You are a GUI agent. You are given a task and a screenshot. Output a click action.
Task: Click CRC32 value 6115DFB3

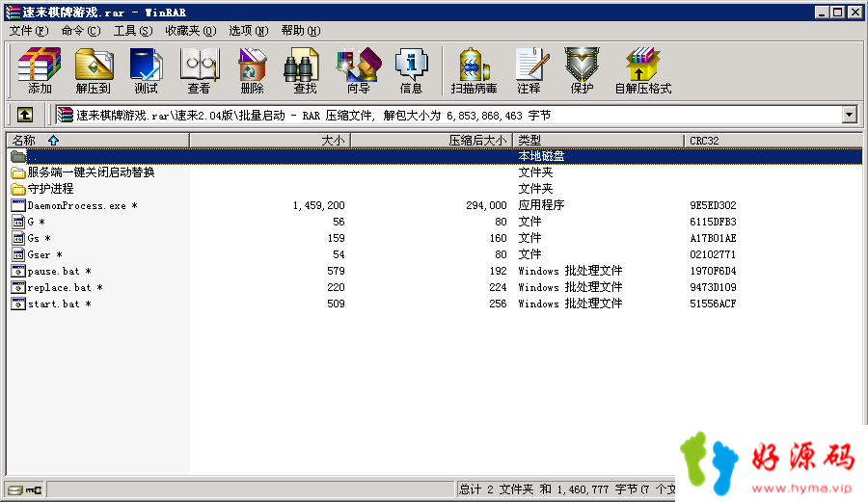713,222
